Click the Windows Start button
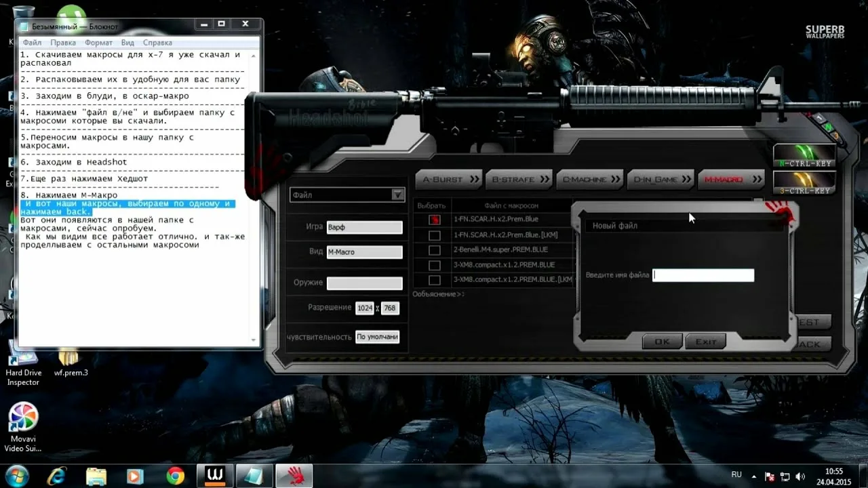Viewport: 868px width, 488px height. [x=16, y=476]
